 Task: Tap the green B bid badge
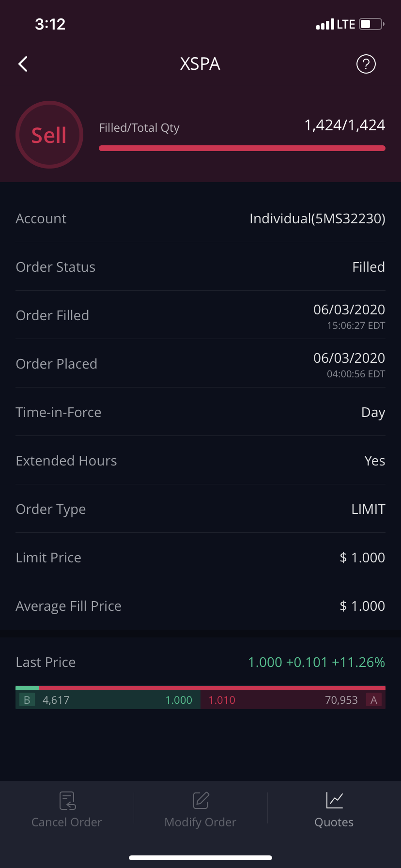tap(27, 700)
